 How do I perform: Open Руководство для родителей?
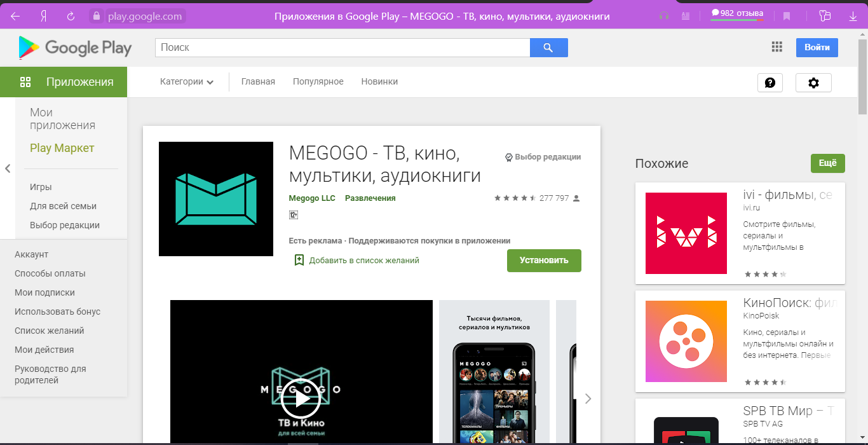coord(50,374)
